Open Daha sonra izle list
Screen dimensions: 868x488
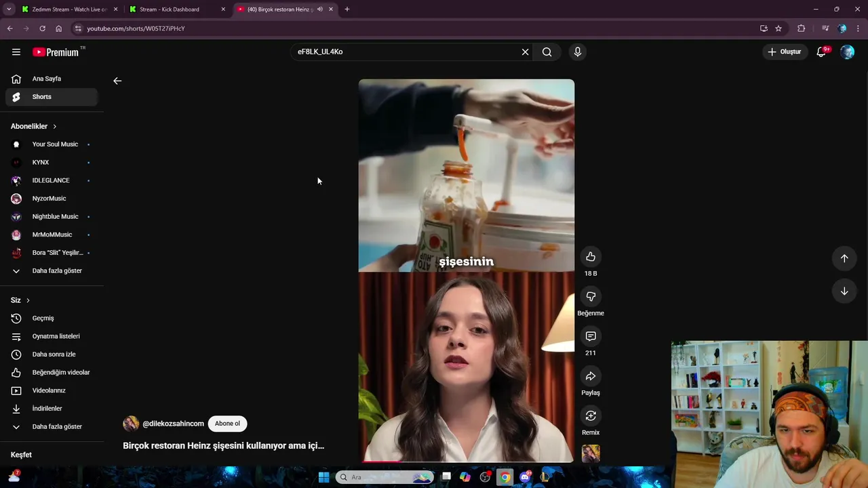(52, 354)
